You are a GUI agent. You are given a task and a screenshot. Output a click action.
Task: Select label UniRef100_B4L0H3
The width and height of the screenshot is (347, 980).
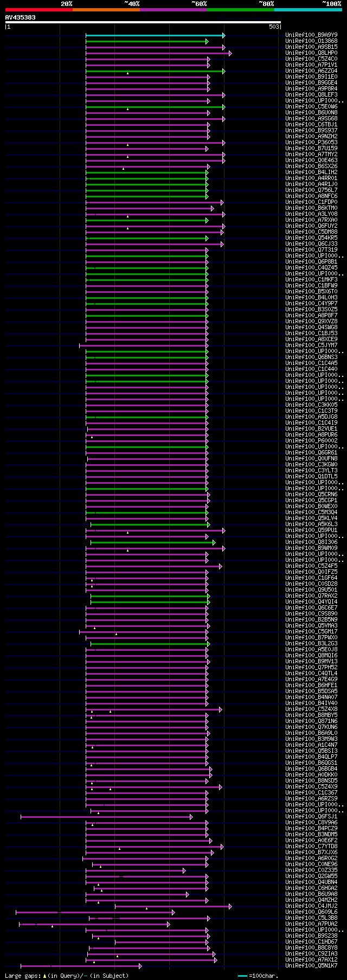click(311, 298)
